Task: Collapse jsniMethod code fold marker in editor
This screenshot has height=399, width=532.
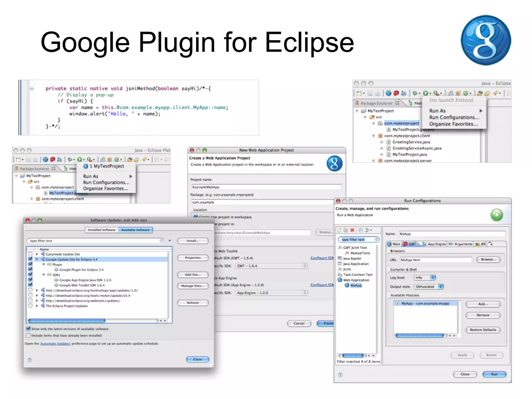Action: (x=32, y=89)
